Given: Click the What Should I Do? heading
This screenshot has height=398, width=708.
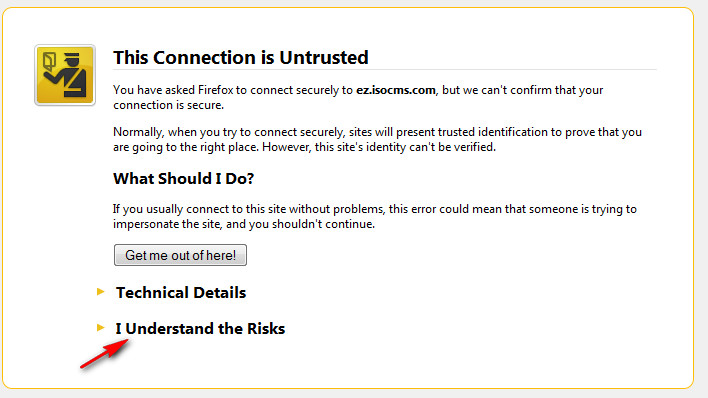Looking at the screenshot, I should 183,178.
